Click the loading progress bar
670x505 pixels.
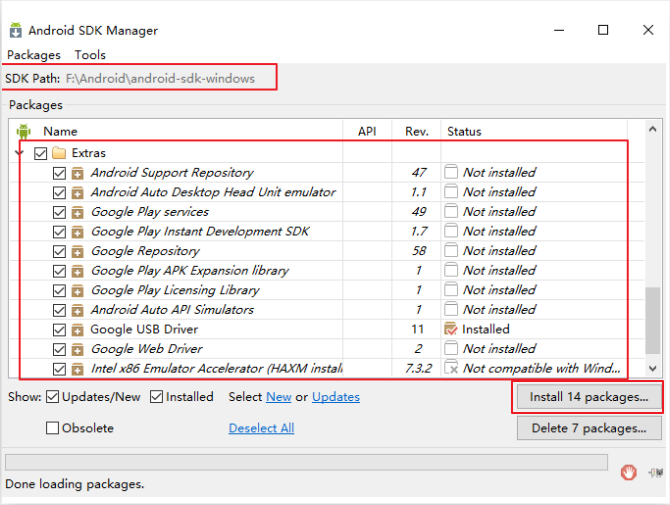(x=306, y=462)
